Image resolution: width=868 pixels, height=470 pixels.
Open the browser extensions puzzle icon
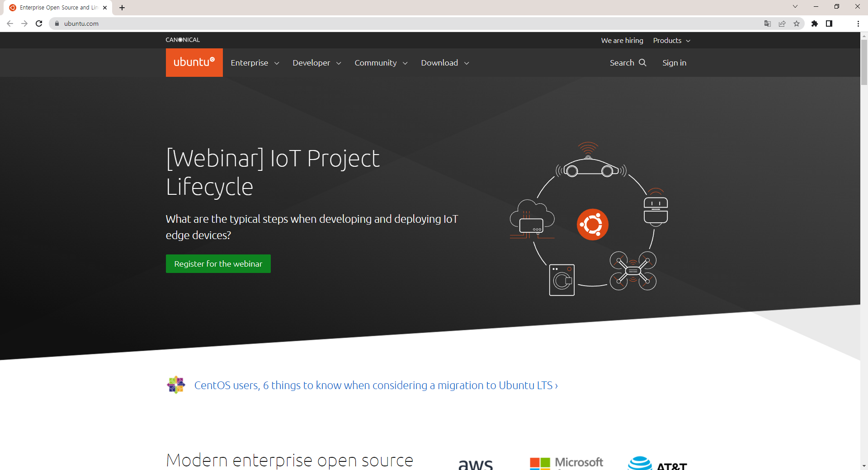coord(815,23)
